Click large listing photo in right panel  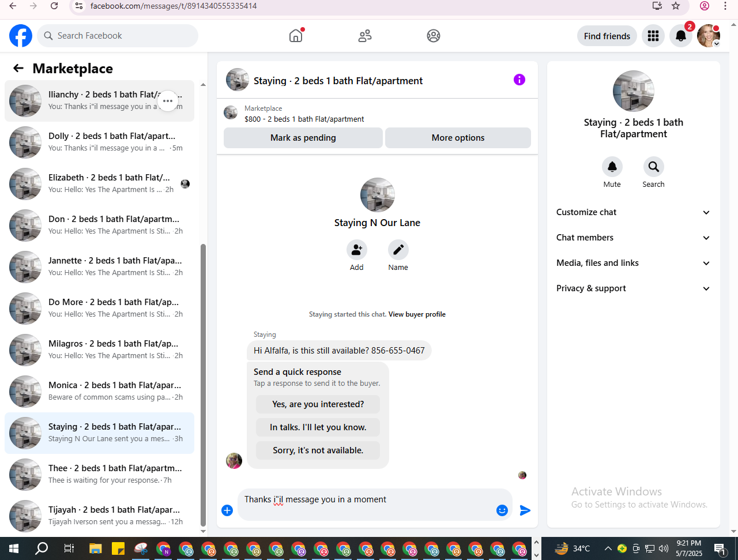[x=633, y=91]
